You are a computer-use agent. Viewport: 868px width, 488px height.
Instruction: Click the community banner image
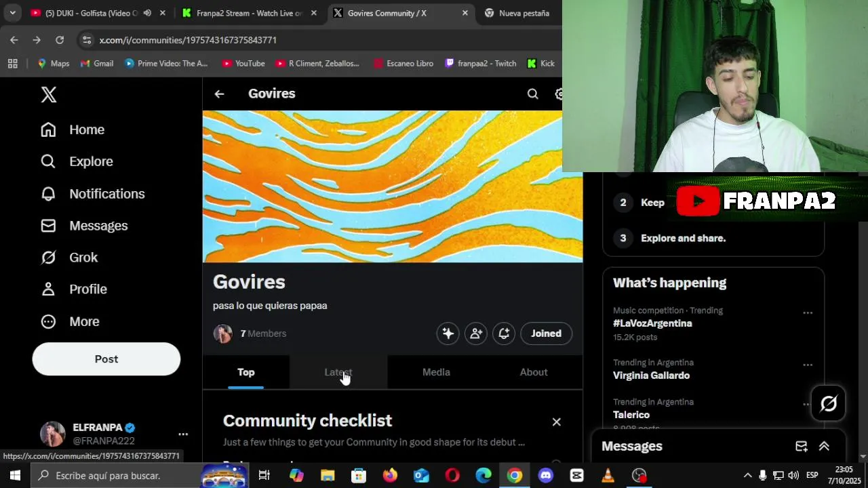click(393, 186)
